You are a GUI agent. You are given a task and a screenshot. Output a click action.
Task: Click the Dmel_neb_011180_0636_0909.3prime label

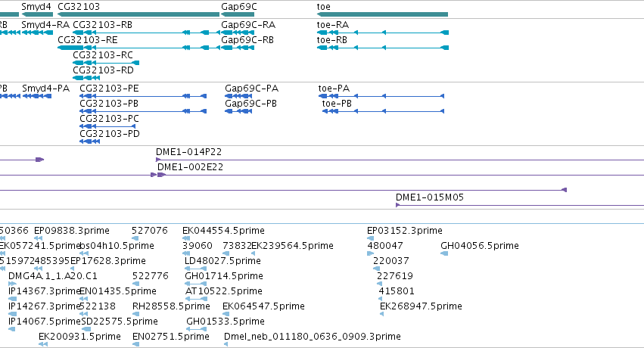tap(312, 337)
